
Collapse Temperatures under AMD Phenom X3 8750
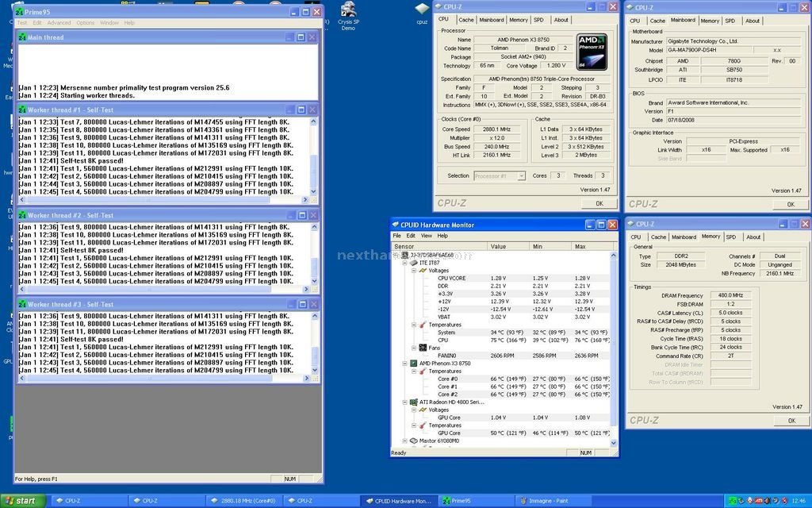[414, 371]
